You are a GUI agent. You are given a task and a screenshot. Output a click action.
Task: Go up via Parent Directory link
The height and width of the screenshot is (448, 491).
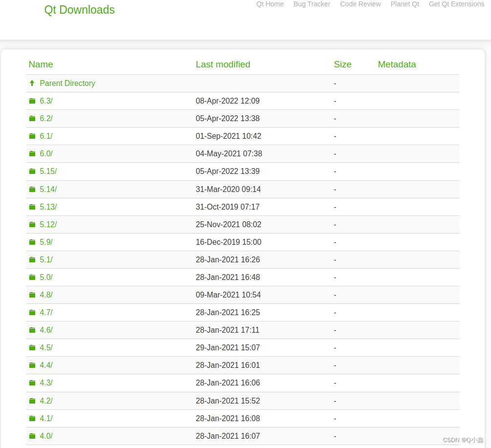click(67, 83)
